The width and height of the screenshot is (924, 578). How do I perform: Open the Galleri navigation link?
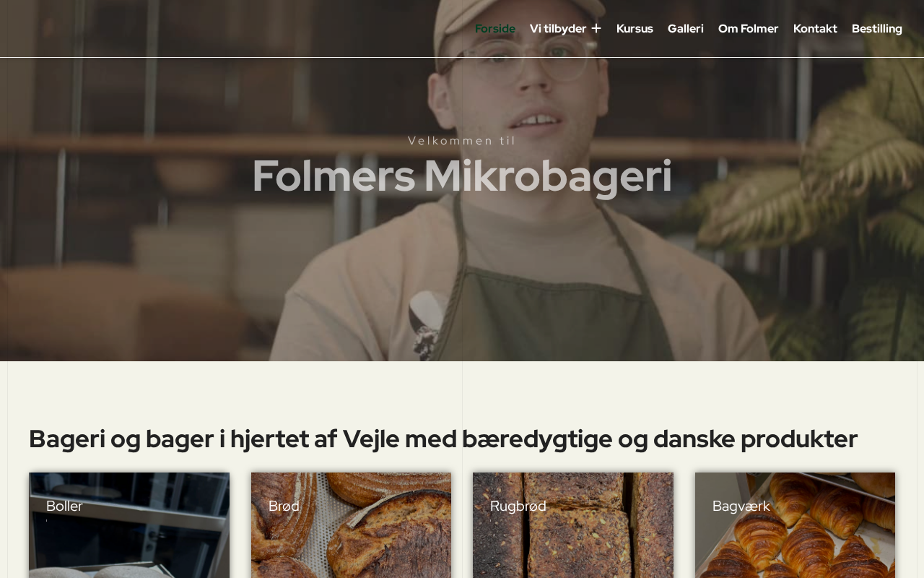pos(686,28)
